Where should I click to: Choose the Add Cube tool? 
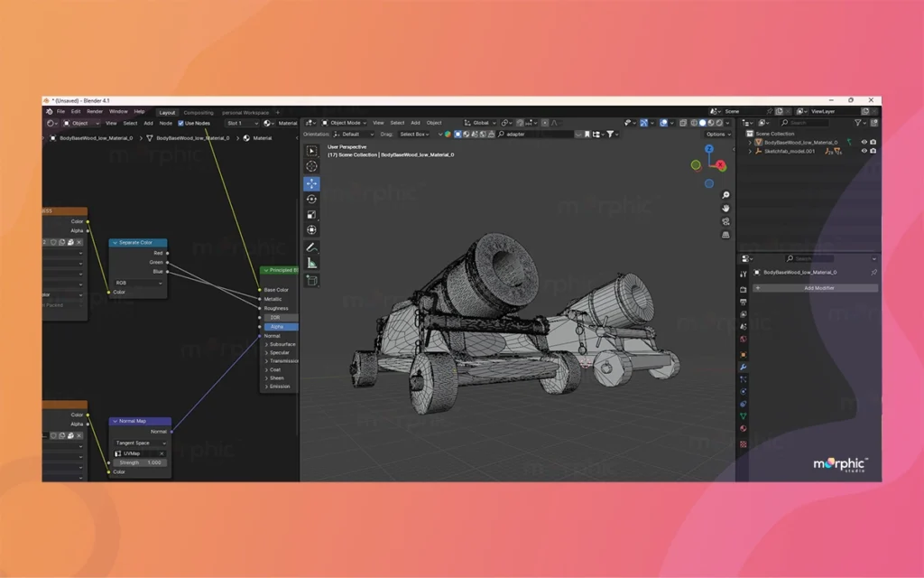[311, 281]
